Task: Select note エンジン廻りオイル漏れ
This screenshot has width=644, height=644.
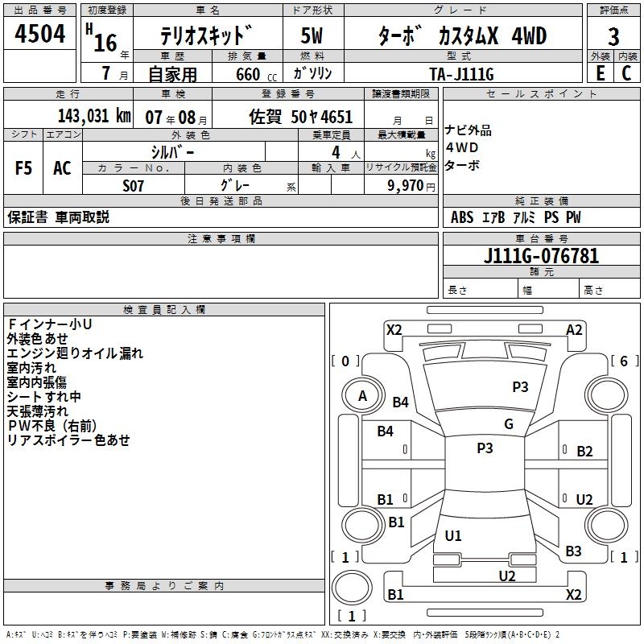Action: [75, 353]
